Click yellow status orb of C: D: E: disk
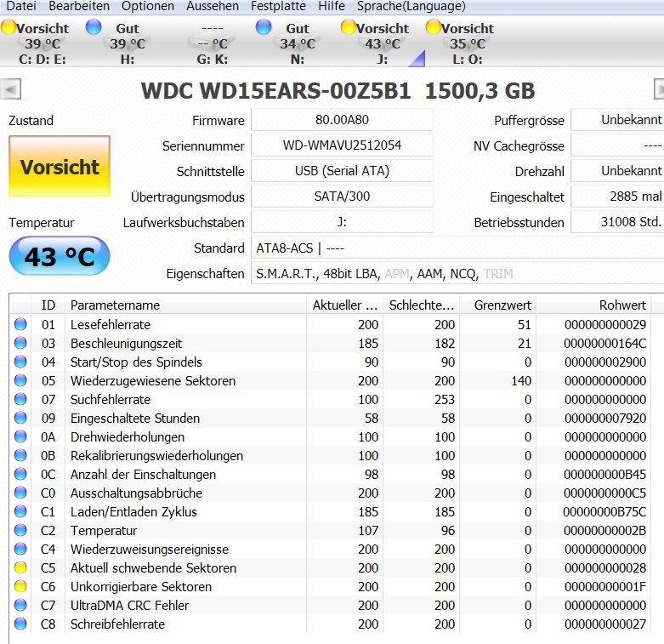The height and width of the screenshot is (644, 664). [9, 26]
